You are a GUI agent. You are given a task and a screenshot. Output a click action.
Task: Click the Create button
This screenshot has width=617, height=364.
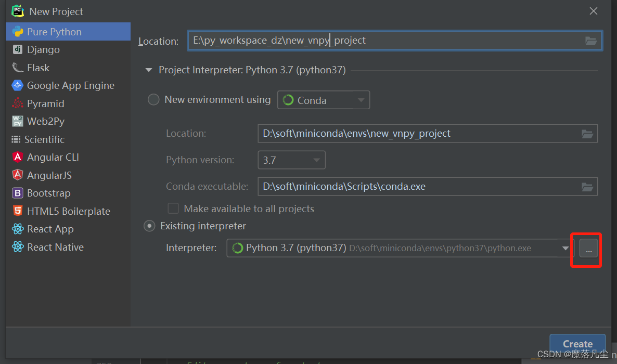(577, 344)
